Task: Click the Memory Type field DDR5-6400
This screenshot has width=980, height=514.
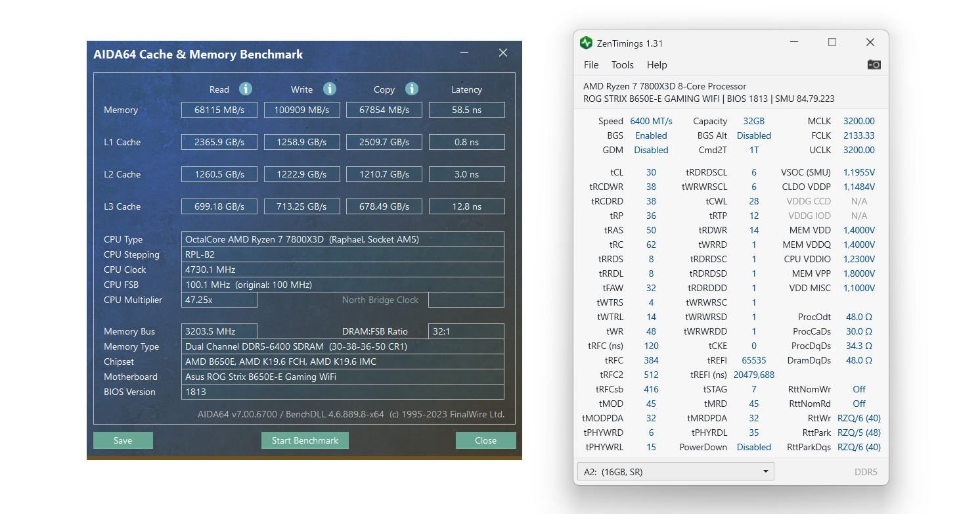Action: 343,346
